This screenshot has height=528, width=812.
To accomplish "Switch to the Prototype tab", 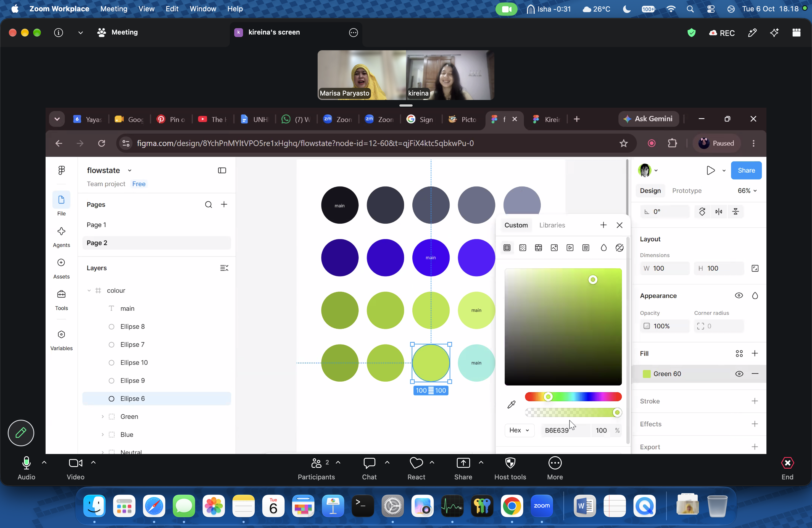I will click(x=687, y=191).
